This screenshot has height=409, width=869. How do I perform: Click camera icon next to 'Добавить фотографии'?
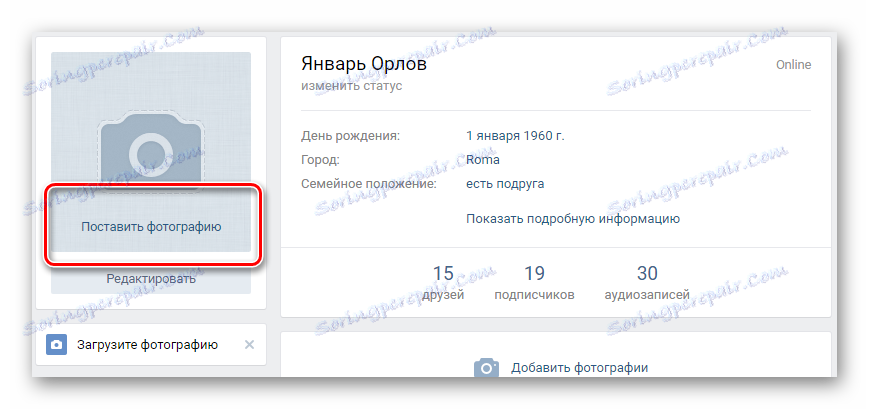coord(486,367)
